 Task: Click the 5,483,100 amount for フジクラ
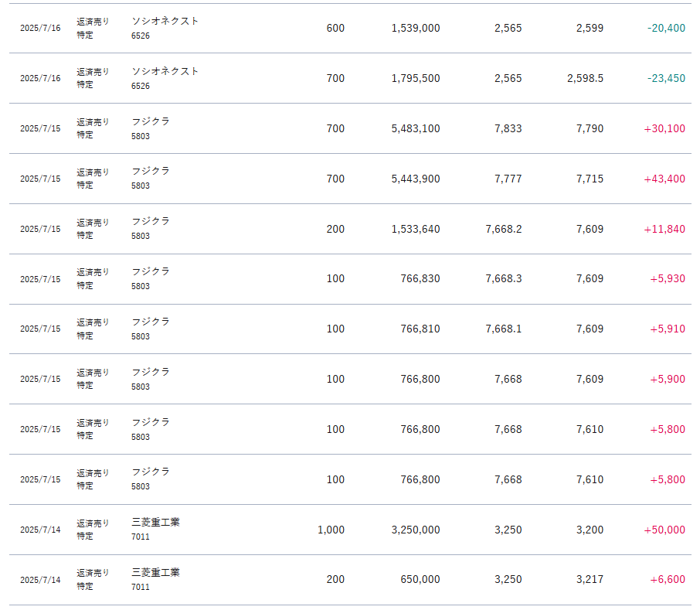[x=416, y=128]
